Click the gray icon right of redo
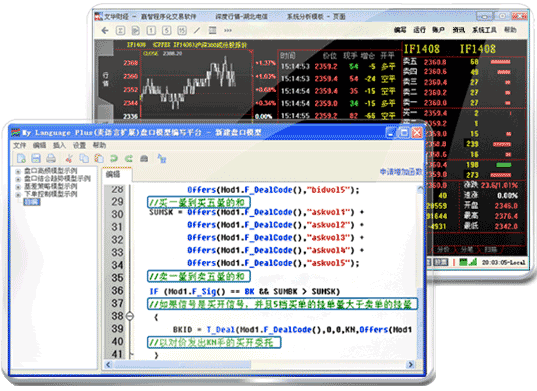 coord(144,158)
